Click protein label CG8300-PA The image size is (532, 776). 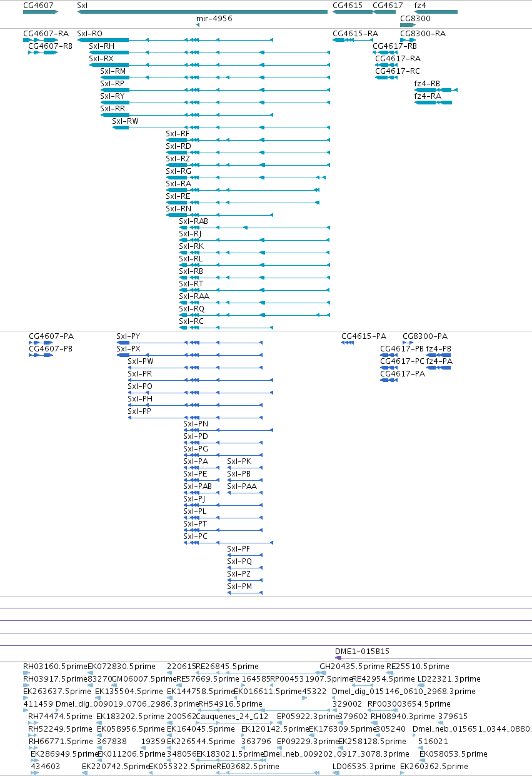coord(425,336)
